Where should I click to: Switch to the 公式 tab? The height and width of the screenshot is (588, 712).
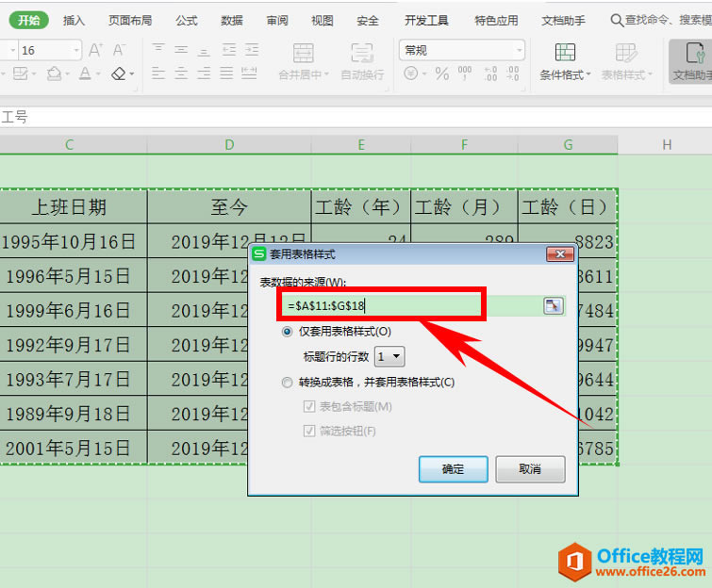click(186, 21)
